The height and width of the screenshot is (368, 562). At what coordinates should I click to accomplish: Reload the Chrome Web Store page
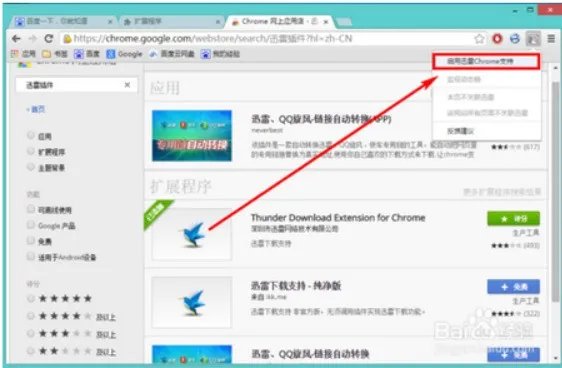tap(49, 38)
